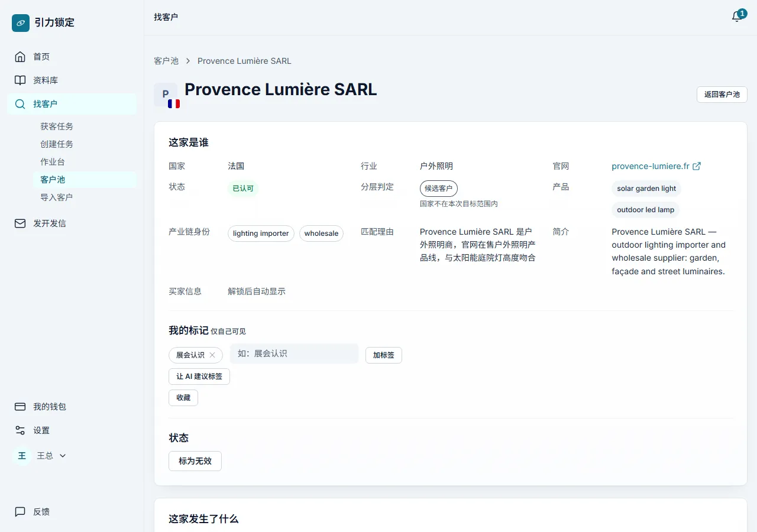757x532 pixels.
Task: Click 让 AI 建议标签 button
Action: click(199, 377)
